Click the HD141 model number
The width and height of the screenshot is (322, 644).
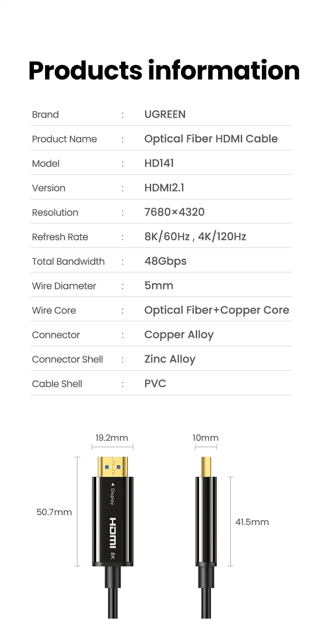coord(159,163)
